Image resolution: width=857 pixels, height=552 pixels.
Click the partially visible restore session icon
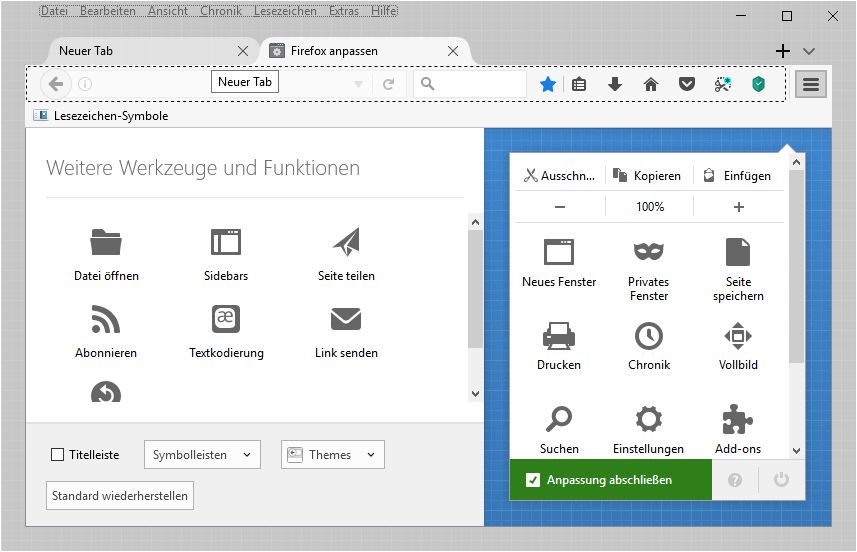(106, 391)
